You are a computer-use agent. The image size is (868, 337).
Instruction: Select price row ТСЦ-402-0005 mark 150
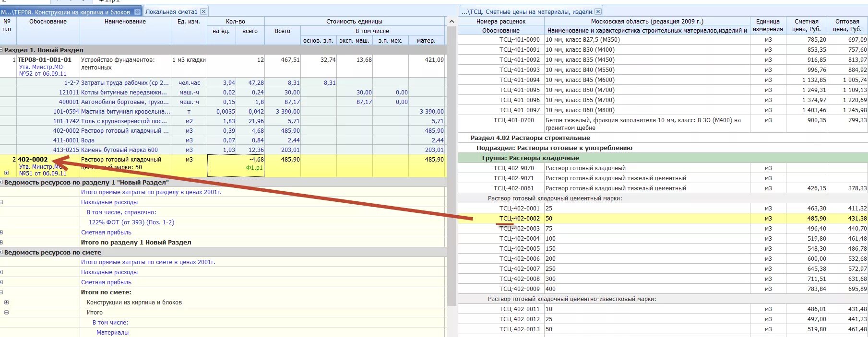pyautogui.click(x=663, y=249)
